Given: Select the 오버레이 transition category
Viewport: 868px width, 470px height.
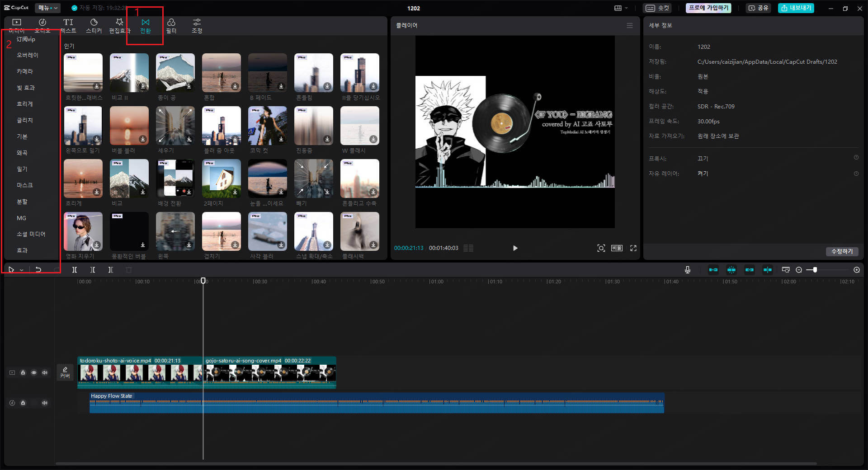Looking at the screenshot, I should coord(28,55).
